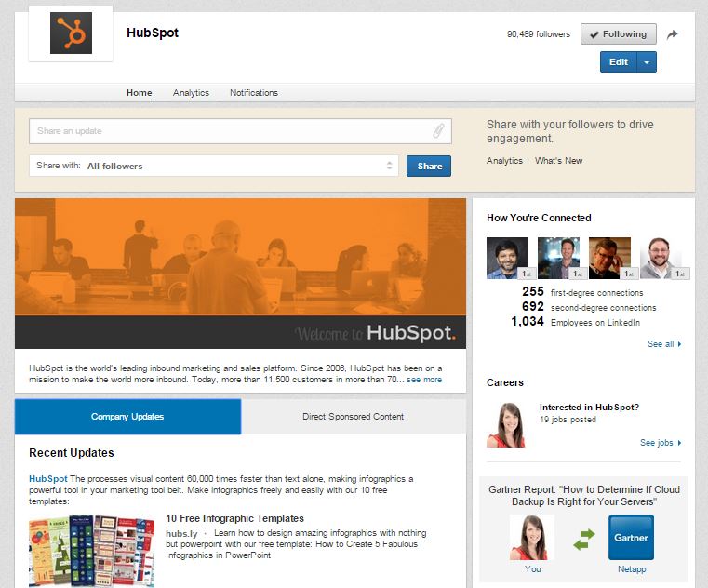The height and width of the screenshot is (588, 708).
Task: Select the Company Updates tab
Action: (127, 417)
